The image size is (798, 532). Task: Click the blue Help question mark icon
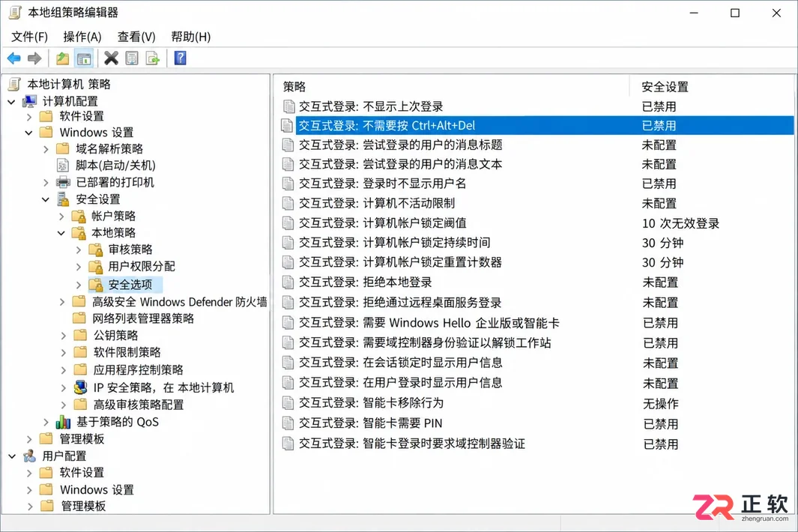[x=180, y=58]
